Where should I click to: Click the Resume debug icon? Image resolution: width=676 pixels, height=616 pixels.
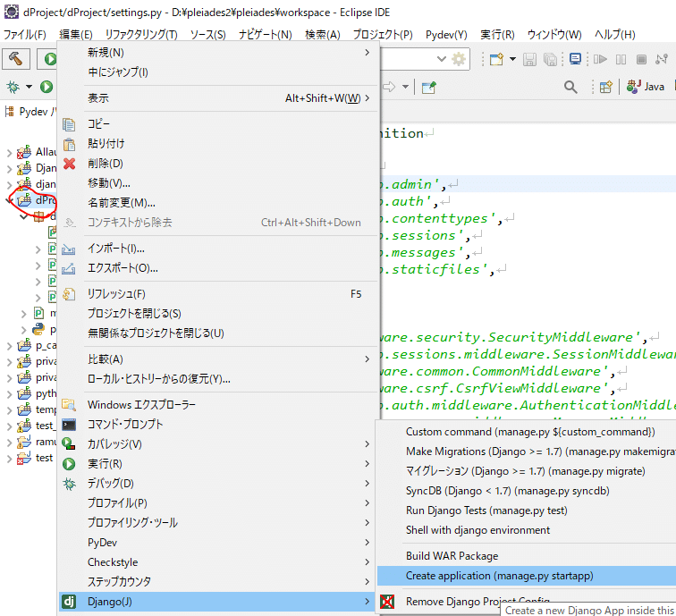coord(600,59)
